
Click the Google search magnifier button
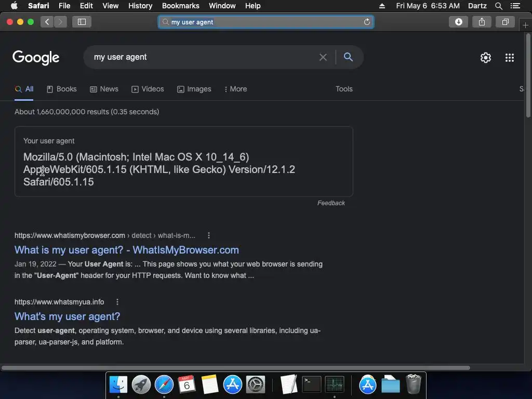pos(348,57)
